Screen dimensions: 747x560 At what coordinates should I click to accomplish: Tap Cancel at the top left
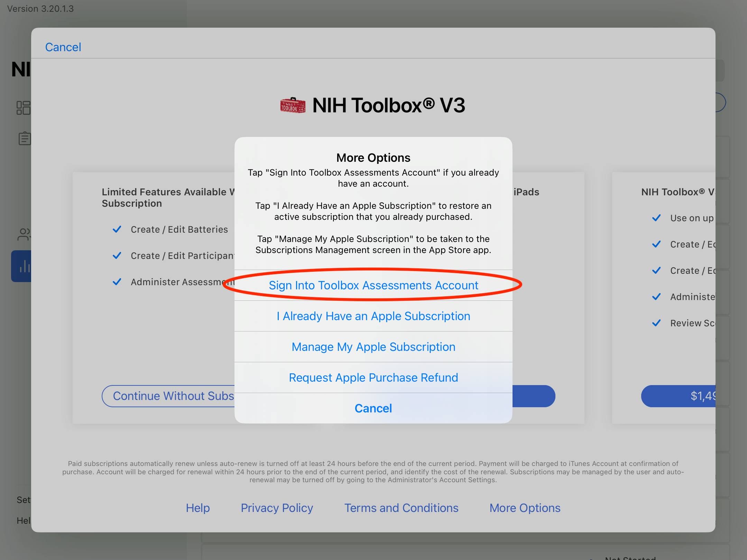(x=63, y=47)
